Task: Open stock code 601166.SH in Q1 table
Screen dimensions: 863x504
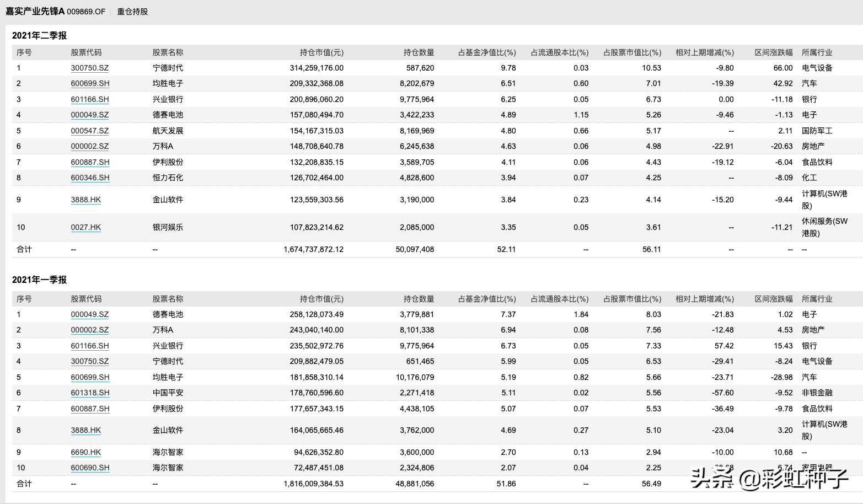Action: click(90, 346)
